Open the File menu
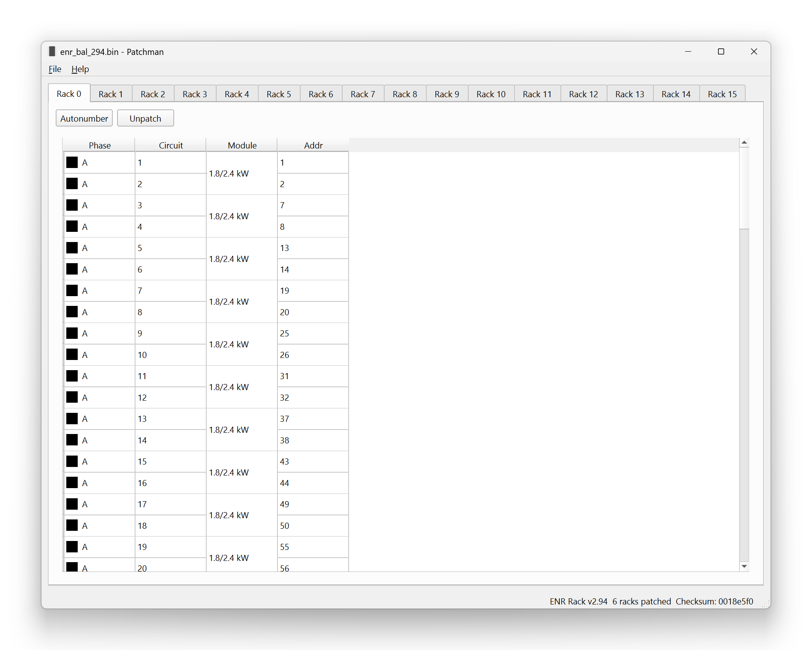 [55, 69]
